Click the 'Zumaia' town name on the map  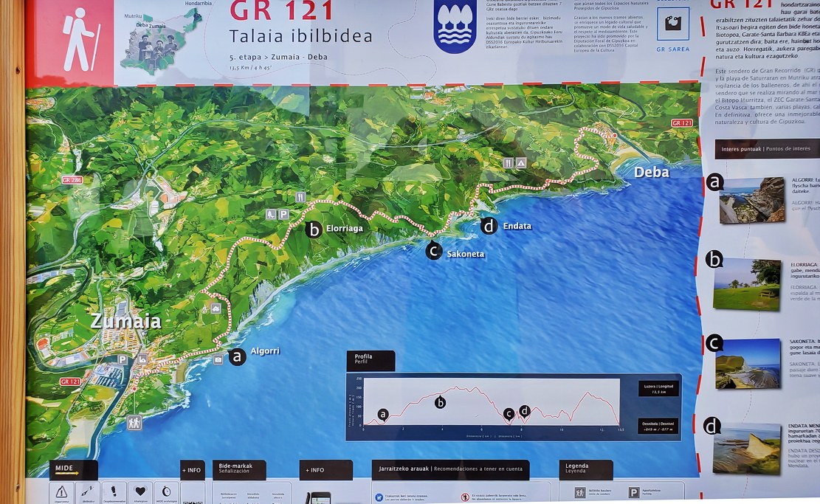pyautogui.click(x=125, y=321)
